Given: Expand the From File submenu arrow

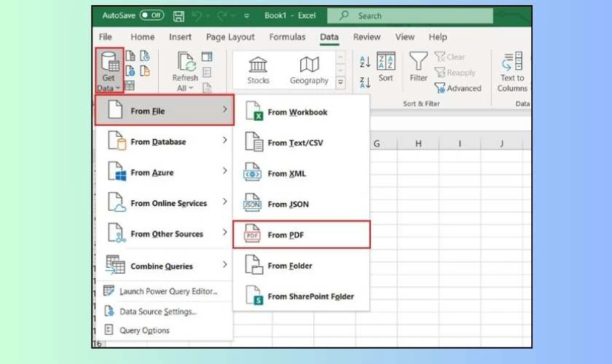Looking at the screenshot, I should point(225,110).
